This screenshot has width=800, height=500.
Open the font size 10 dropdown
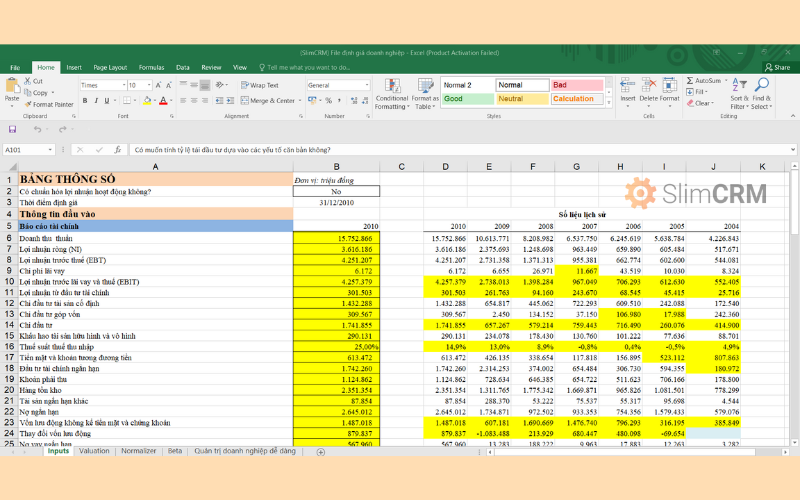pos(149,85)
